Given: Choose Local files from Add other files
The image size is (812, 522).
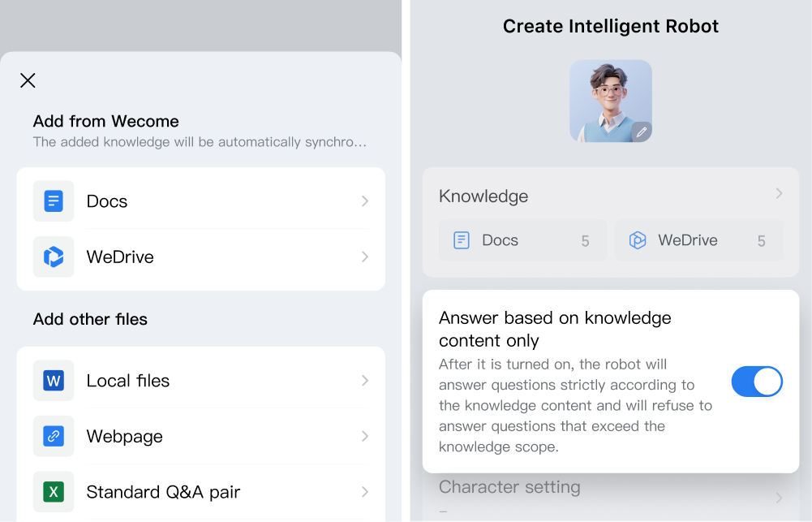Looking at the screenshot, I should [x=201, y=381].
